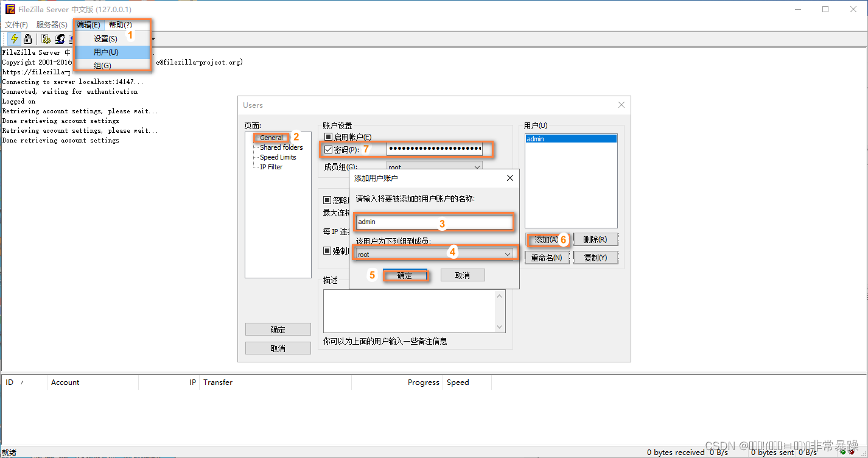Toggle server online with the lightning bolt icon
This screenshot has width=868, height=458.
tap(13, 38)
